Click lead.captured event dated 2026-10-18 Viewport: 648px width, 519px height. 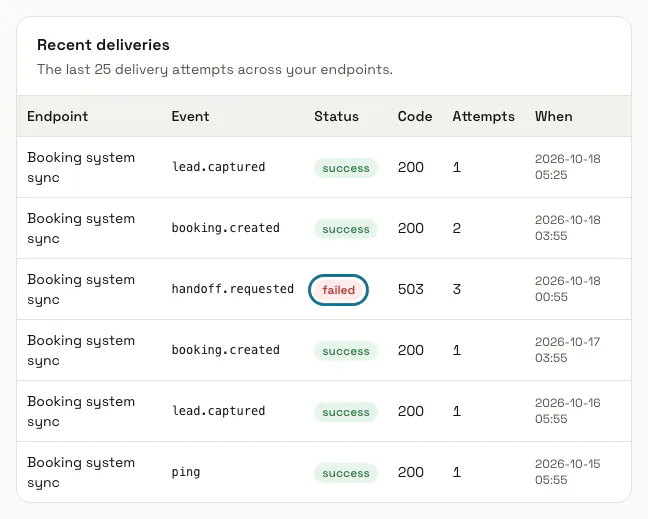[x=218, y=167]
